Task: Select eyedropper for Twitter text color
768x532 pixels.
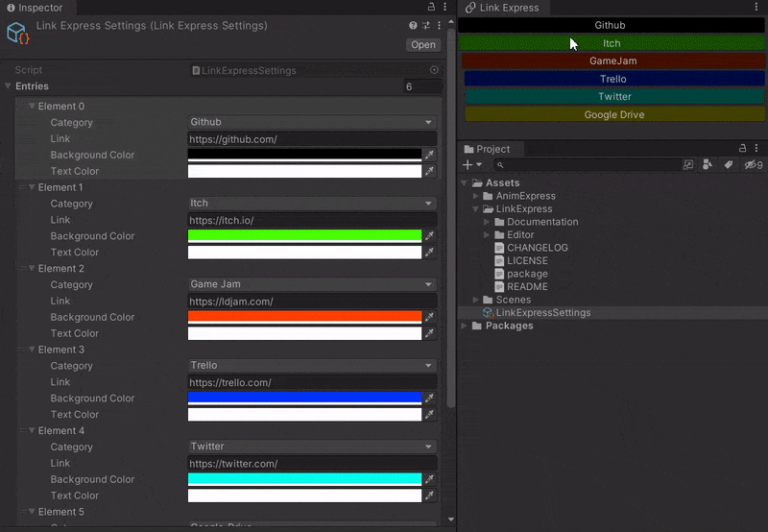Action: [x=429, y=496]
